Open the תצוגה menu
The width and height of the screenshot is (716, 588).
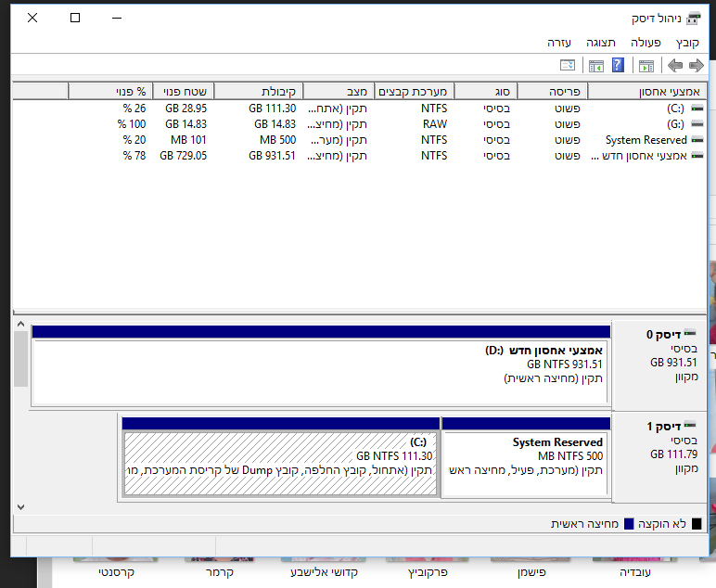[601, 43]
